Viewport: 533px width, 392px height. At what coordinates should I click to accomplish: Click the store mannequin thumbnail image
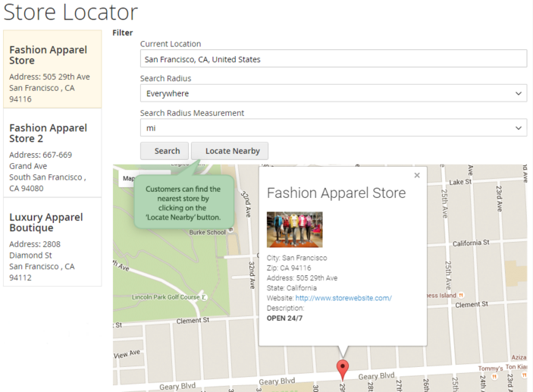click(x=294, y=230)
